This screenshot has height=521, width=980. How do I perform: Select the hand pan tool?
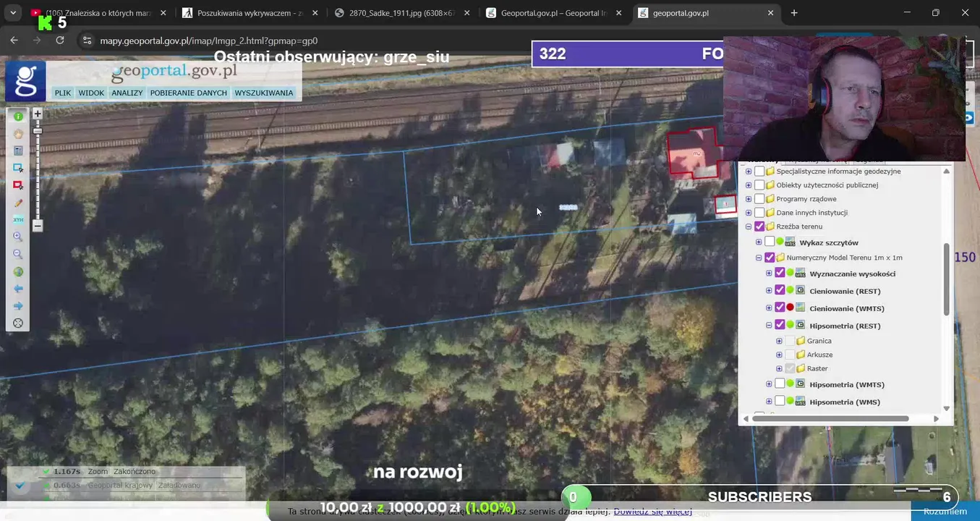pos(18,134)
